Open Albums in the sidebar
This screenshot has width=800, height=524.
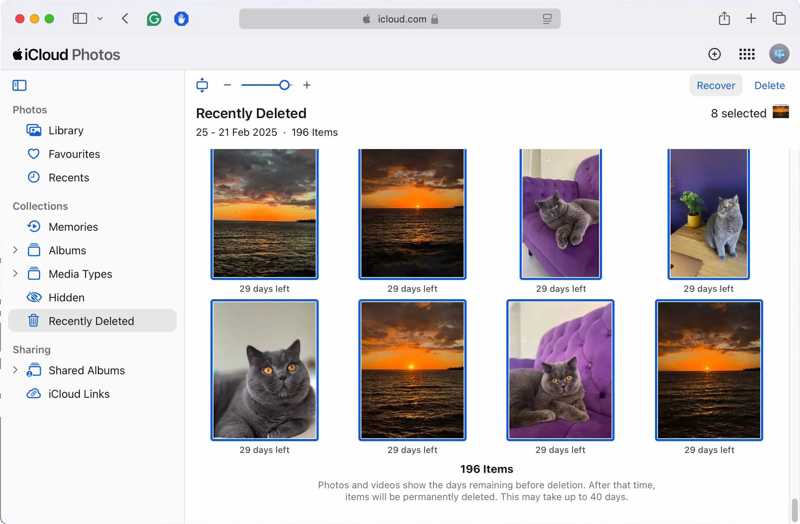[x=67, y=251]
